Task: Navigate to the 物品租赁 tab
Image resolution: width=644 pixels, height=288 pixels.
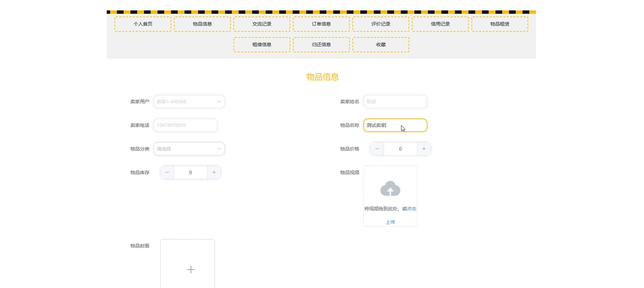Action: click(x=500, y=24)
